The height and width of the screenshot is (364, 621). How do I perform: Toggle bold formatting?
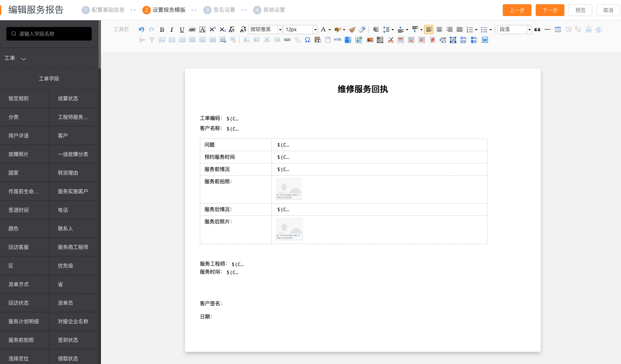point(162,30)
